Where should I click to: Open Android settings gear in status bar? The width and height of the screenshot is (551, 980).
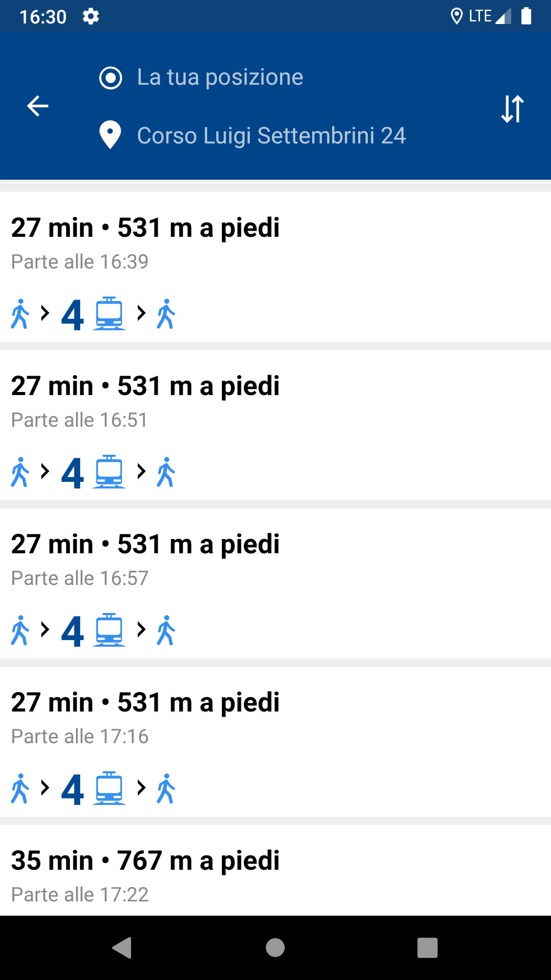pos(91,17)
